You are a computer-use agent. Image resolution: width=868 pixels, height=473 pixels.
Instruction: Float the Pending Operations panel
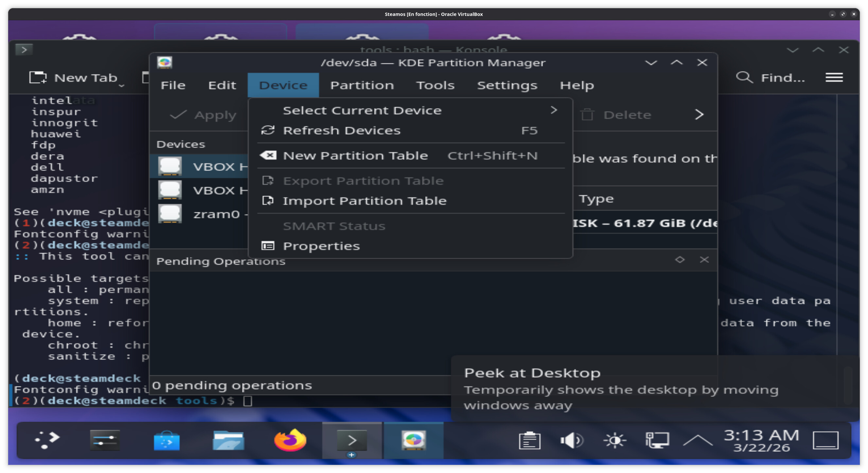click(x=680, y=260)
